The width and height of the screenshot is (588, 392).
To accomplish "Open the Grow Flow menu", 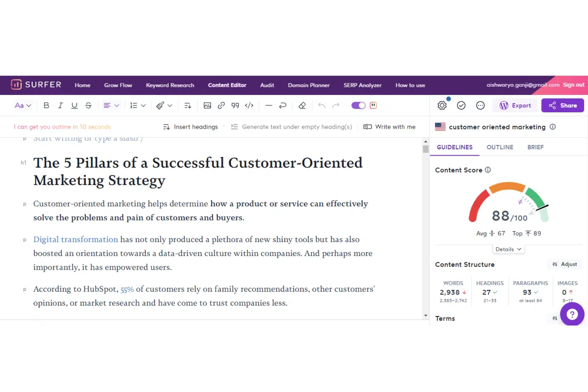I will (x=118, y=85).
